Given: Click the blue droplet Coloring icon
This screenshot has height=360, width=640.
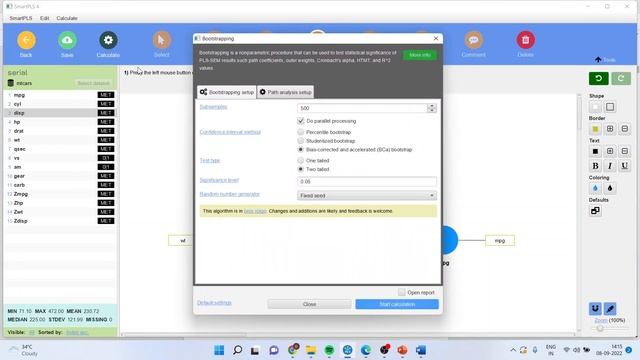Looking at the screenshot, I should tap(595, 188).
